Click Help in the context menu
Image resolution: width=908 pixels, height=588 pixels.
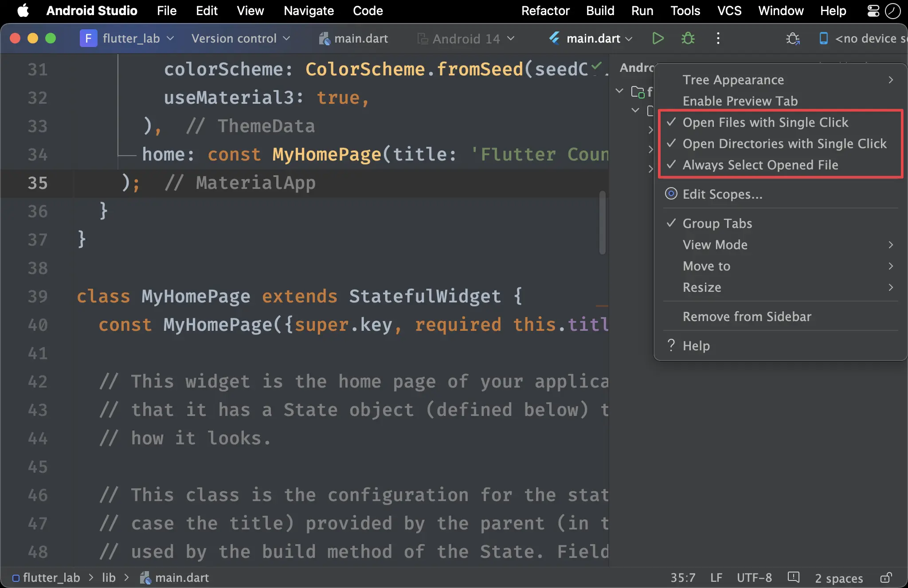780,345
